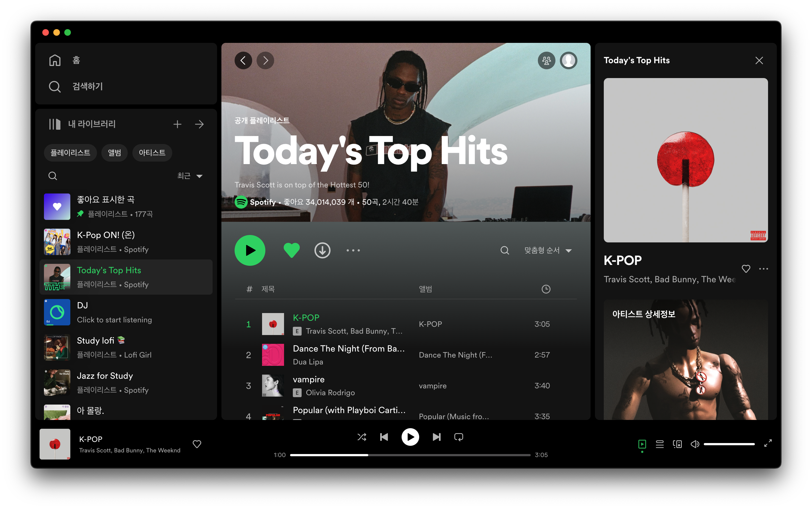Adjust the volume slider

point(729,444)
